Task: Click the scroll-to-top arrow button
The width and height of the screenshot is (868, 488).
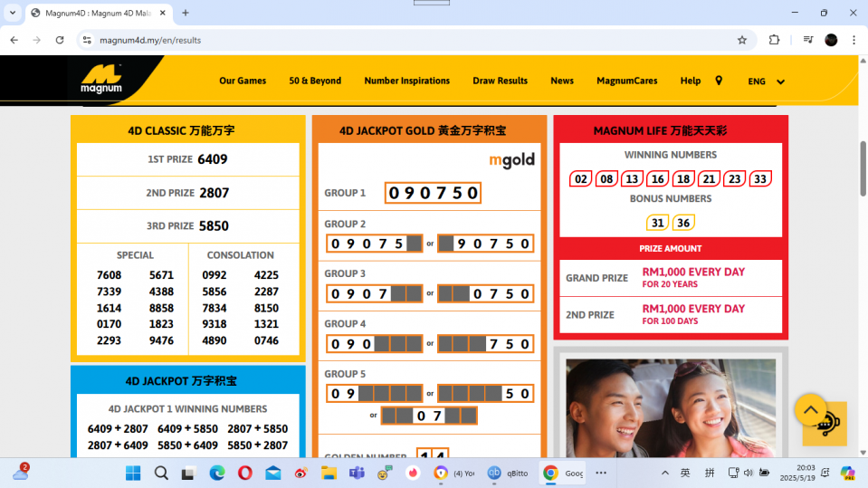Action: [x=810, y=410]
